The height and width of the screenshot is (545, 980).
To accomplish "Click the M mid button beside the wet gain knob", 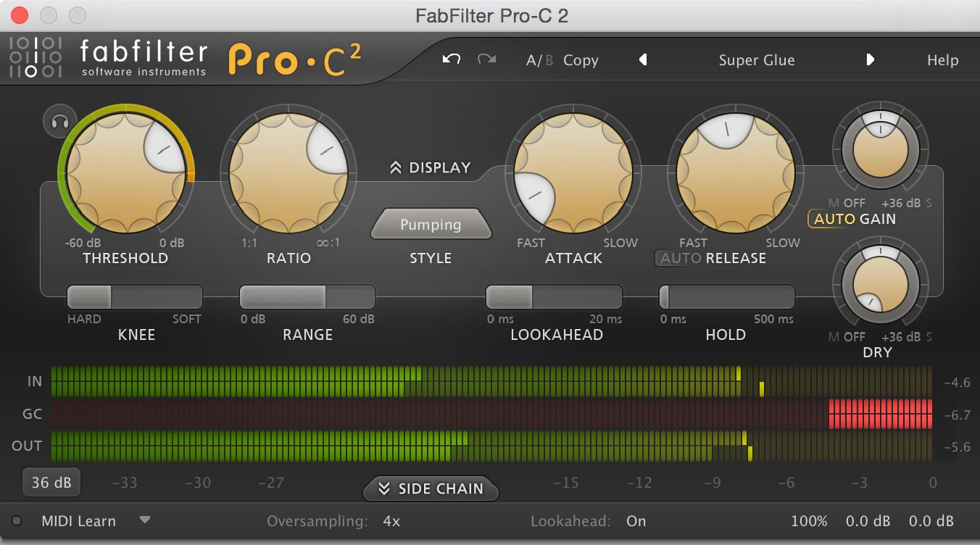I will pyautogui.click(x=835, y=203).
